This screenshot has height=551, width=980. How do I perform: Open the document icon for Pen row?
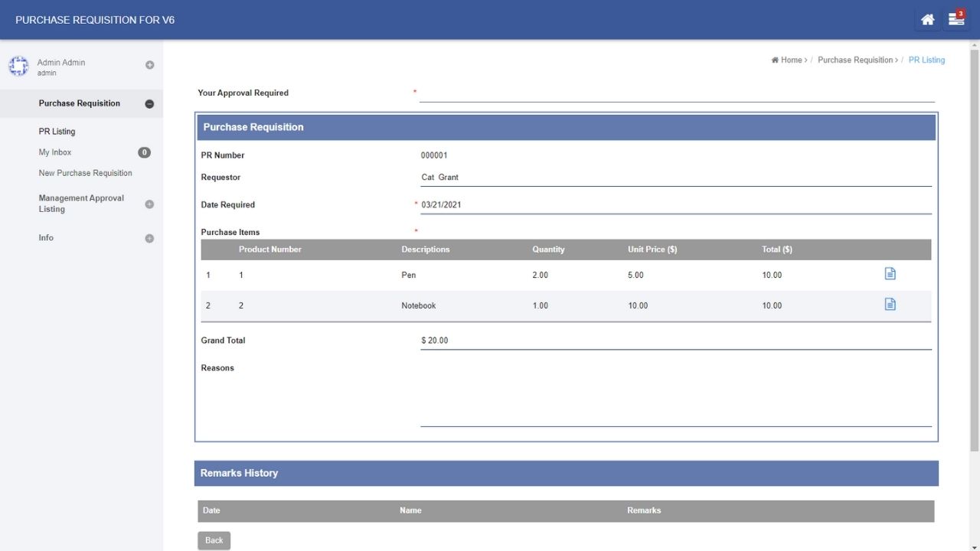point(890,274)
